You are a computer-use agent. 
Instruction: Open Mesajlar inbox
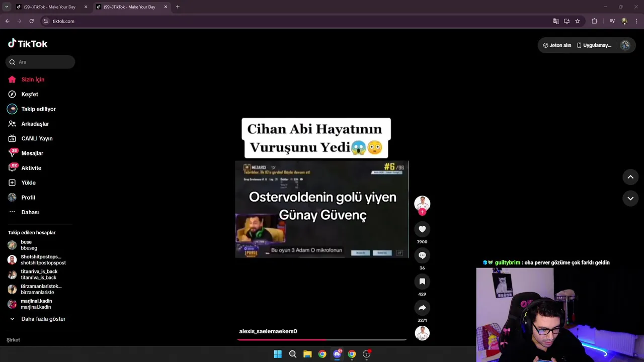pyautogui.click(x=32, y=153)
